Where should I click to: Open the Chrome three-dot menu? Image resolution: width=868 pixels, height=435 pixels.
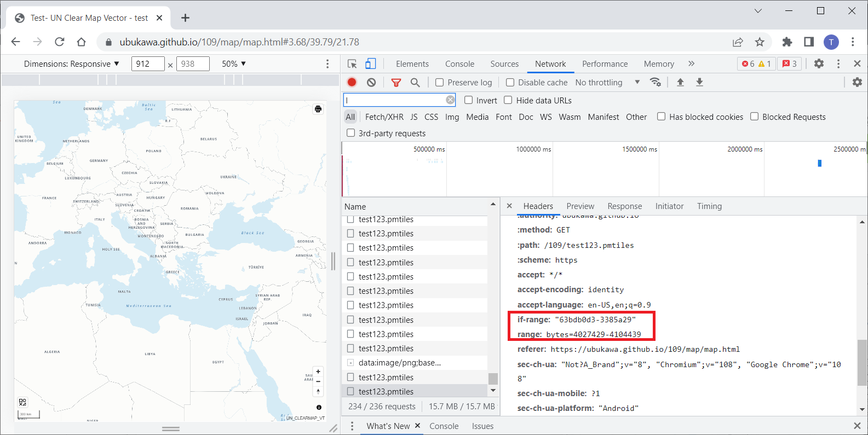(x=853, y=42)
